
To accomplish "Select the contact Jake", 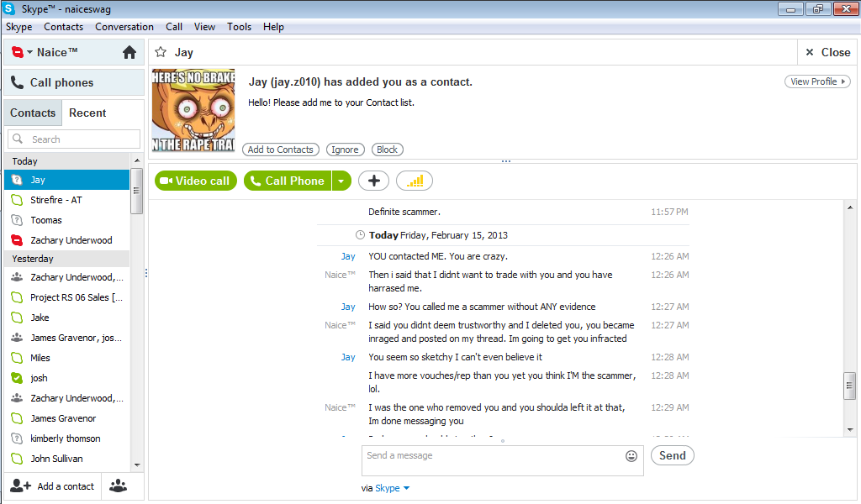I will [67, 318].
